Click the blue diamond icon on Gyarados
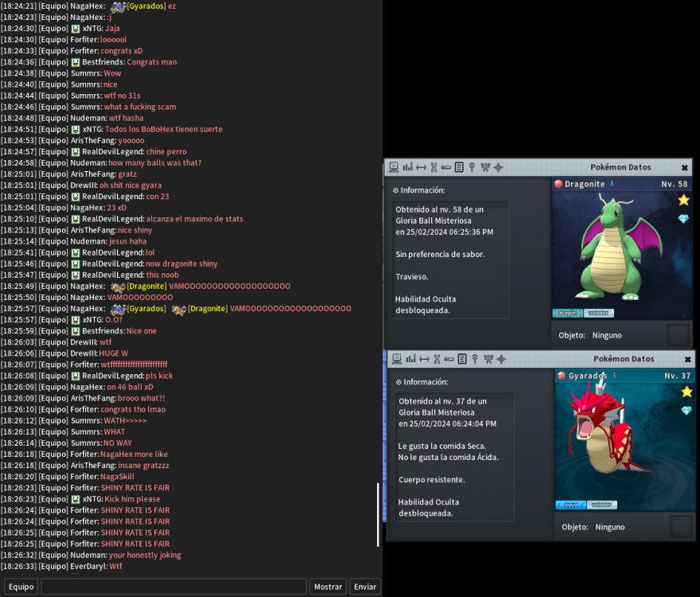This screenshot has height=597, width=700. (686, 410)
